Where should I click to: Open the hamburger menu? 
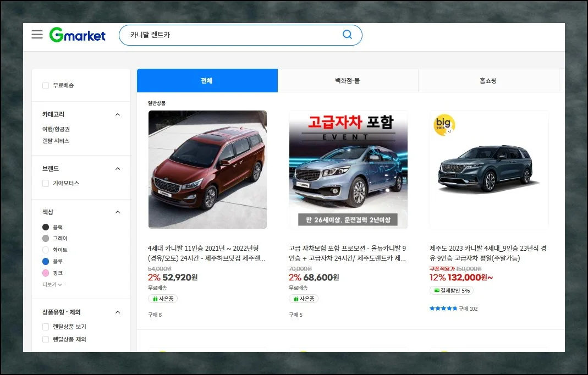pos(37,35)
